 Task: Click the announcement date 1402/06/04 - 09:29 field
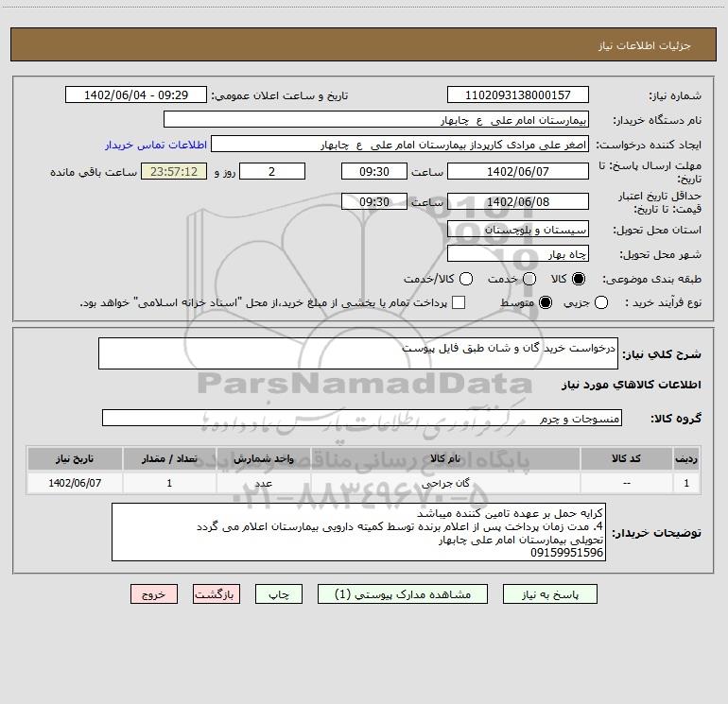[136, 94]
